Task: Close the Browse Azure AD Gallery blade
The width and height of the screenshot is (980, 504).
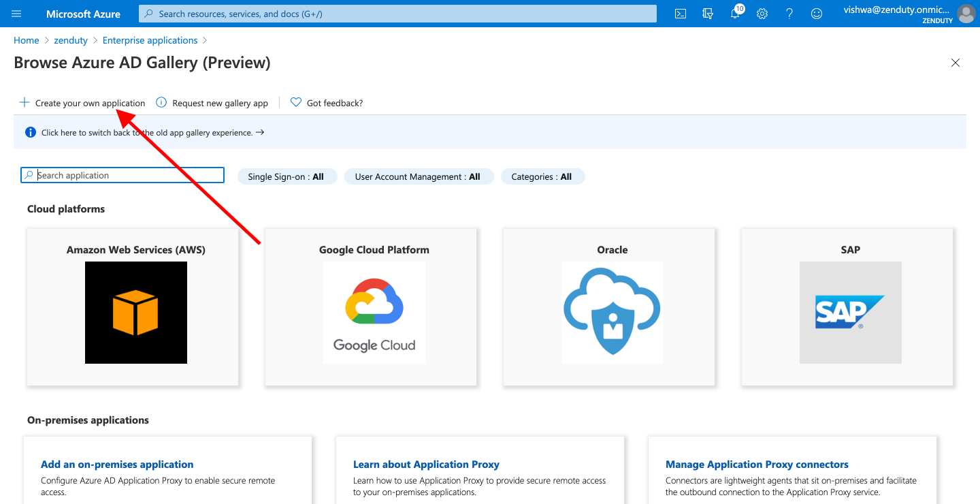Action: pos(955,63)
